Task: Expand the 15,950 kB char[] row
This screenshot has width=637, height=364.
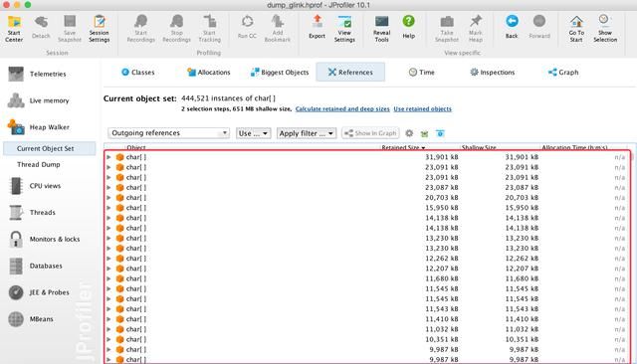Action: point(108,208)
